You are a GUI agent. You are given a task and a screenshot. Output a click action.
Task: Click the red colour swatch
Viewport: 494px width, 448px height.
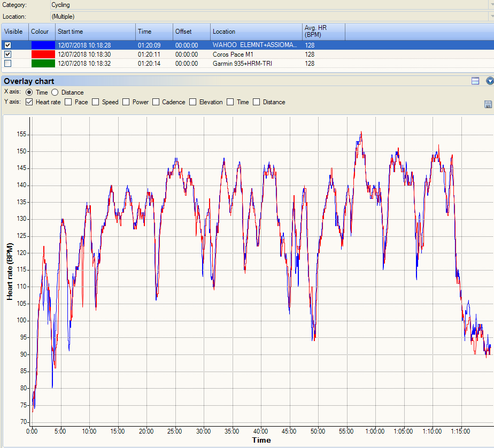coord(43,55)
